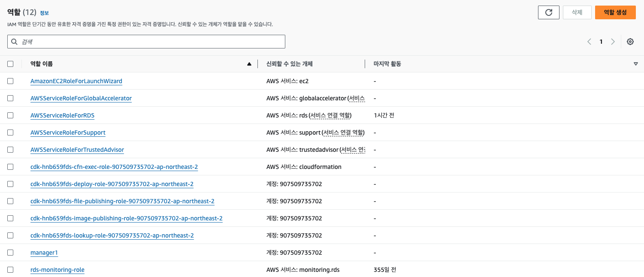Select the header checkbox to select all roles

tap(11, 63)
